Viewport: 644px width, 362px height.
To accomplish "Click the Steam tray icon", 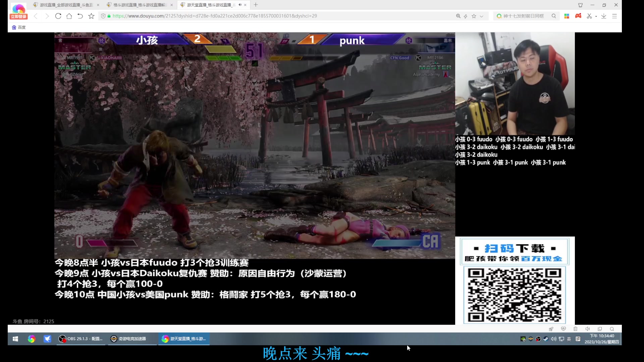I will pos(546,339).
